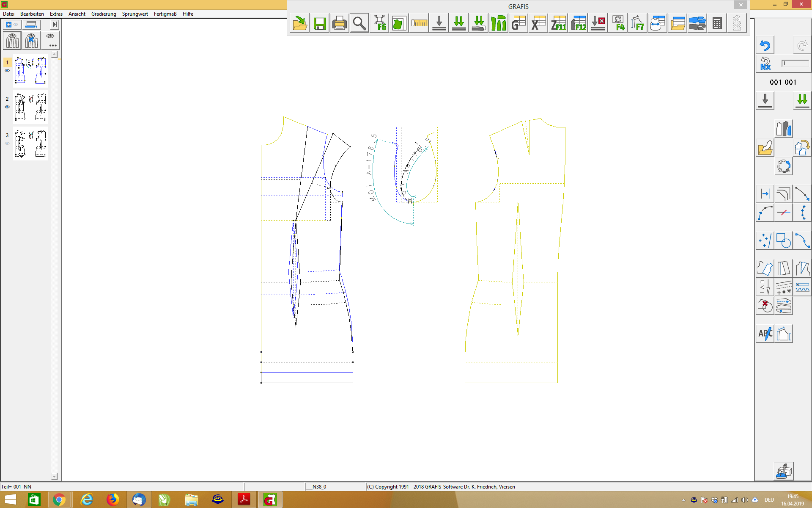Click the 001 001 part number button
Viewport: 812px width, 508px height.
[x=783, y=82]
